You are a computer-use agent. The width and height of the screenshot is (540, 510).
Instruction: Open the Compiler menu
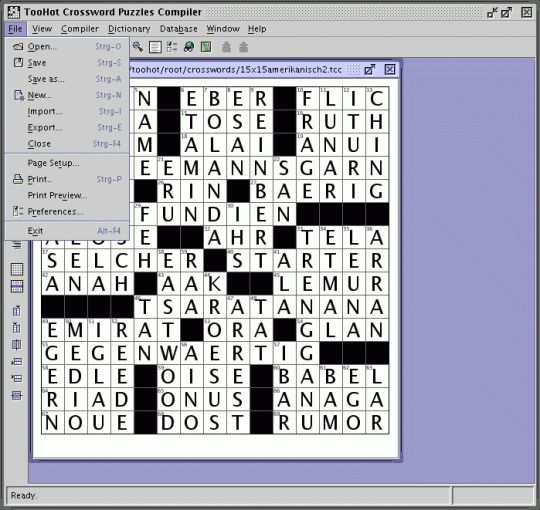coord(80,29)
